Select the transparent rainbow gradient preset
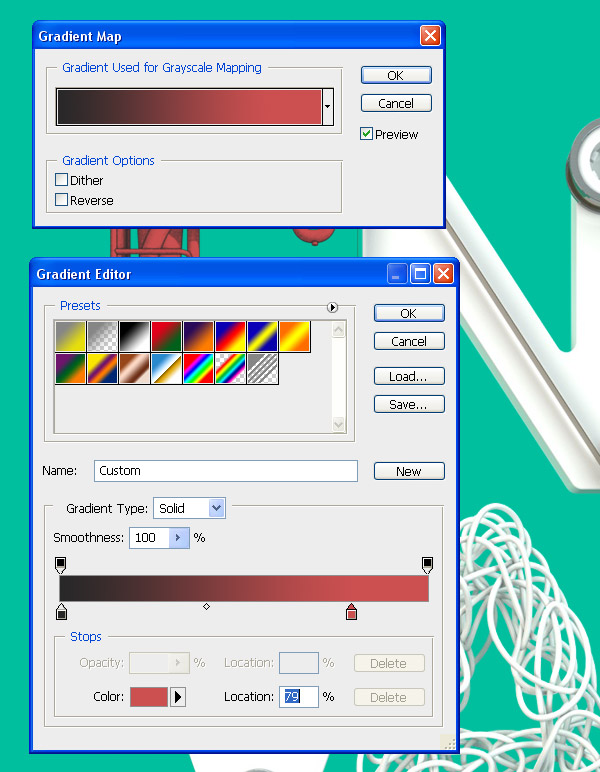Viewport: 600px width, 772px height. coord(230,368)
